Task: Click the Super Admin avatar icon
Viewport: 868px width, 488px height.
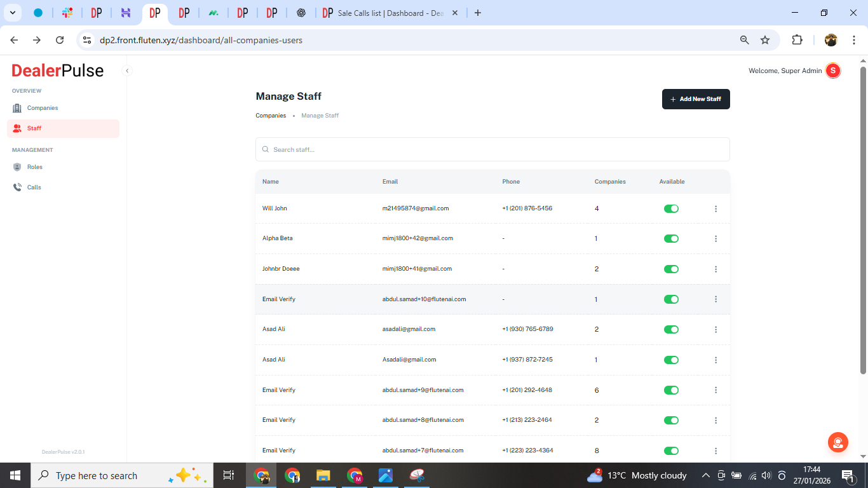Action: coord(832,71)
